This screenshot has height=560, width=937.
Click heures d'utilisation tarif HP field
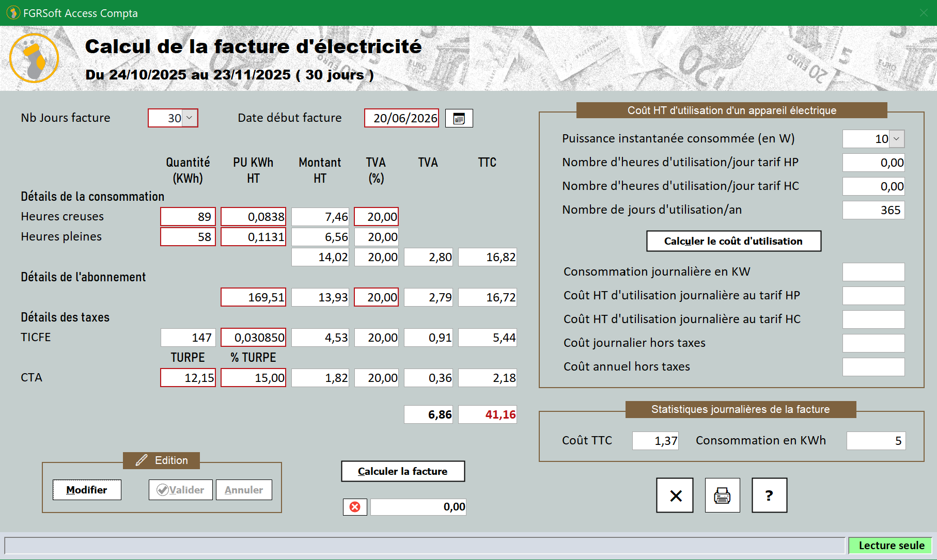pos(873,163)
